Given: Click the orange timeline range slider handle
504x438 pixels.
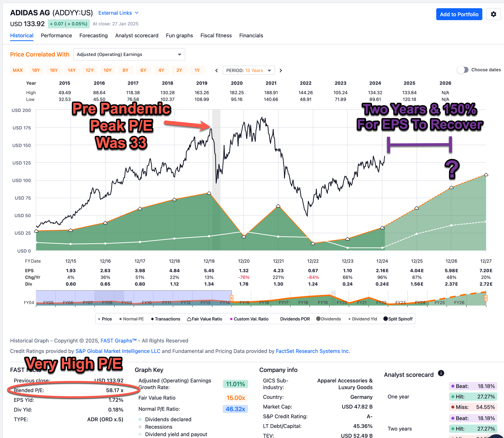Looking at the screenshot, I should pyautogui.click(x=232, y=298).
